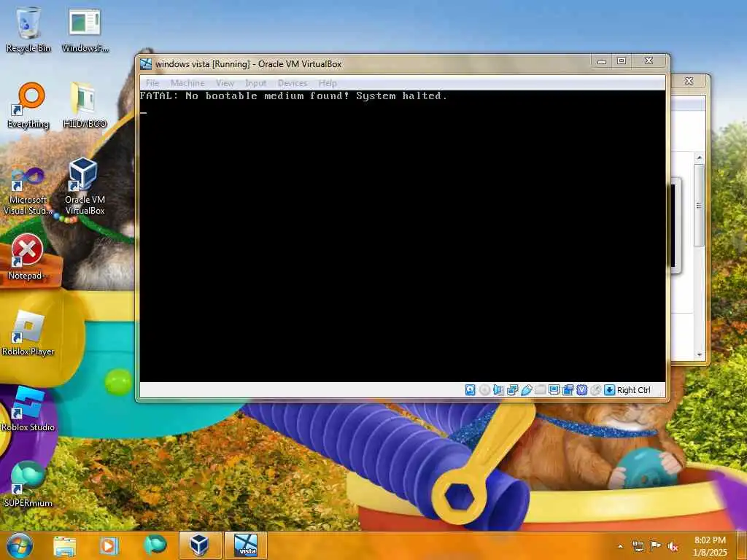747x560 pixels.
Task: Click the muted volume tray icon
Action: tap(673, 546)
